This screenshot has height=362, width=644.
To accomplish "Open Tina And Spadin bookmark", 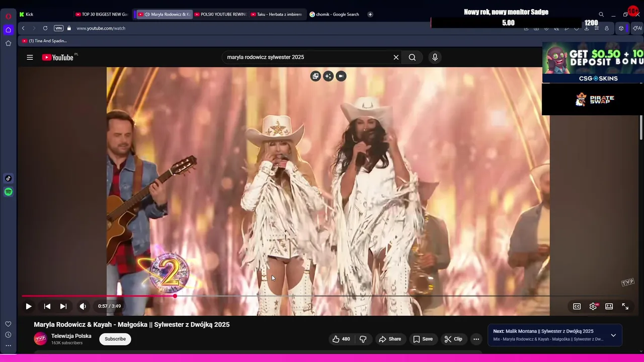I will click(45, 41).
